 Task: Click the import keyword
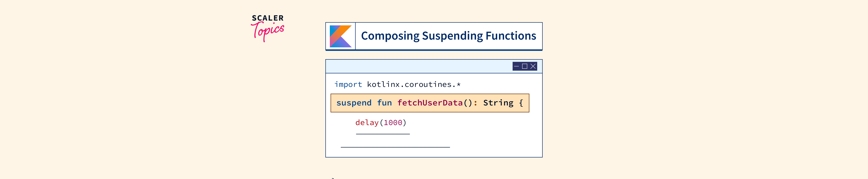pyautogui.click(x=348, y=84)
